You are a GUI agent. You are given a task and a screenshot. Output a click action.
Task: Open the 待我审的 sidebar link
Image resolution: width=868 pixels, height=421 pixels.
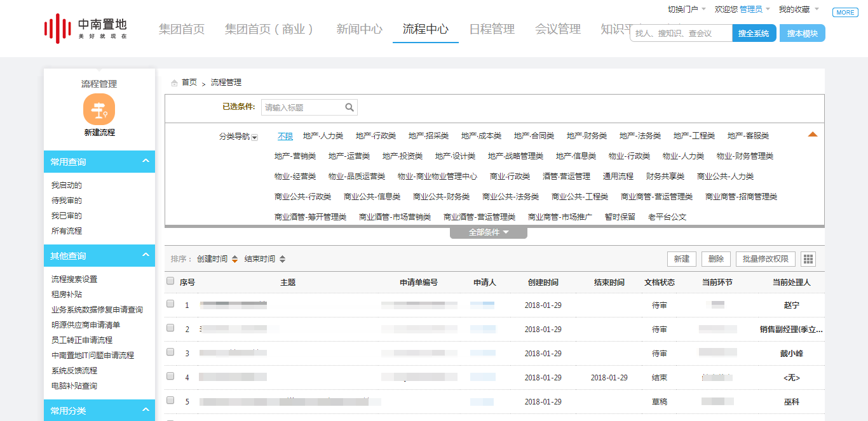[67, 201]
